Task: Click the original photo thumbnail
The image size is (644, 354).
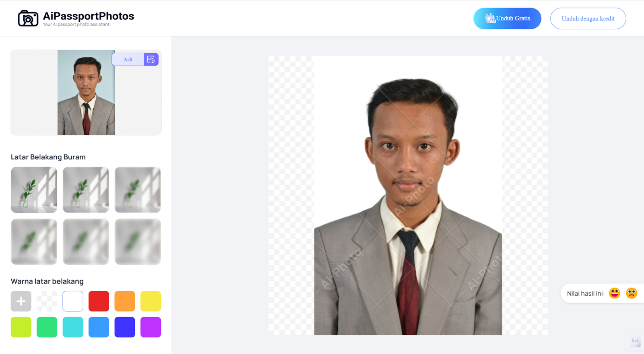Action: click(x=86, y=93)
